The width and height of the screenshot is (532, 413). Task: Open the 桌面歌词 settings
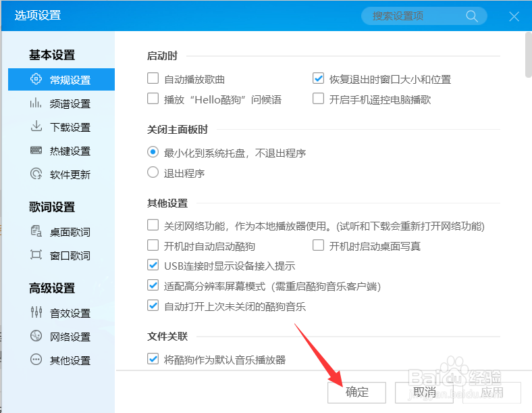(61, 232)
